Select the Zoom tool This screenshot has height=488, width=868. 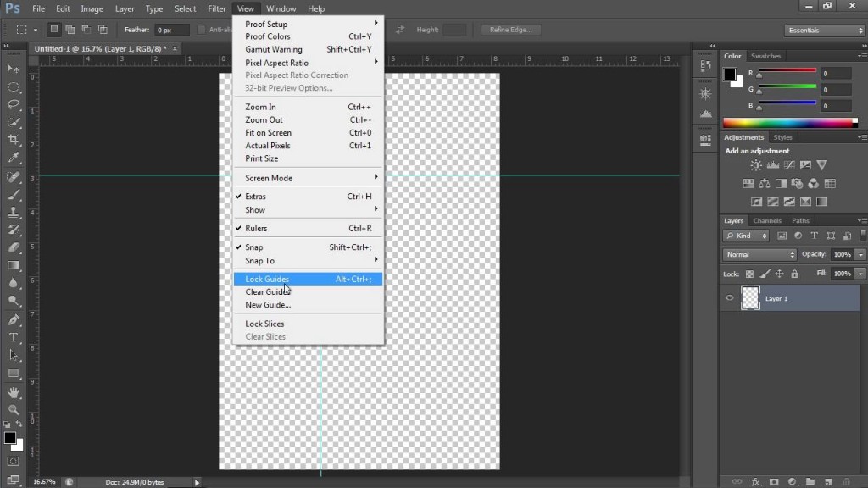(14, 410)
